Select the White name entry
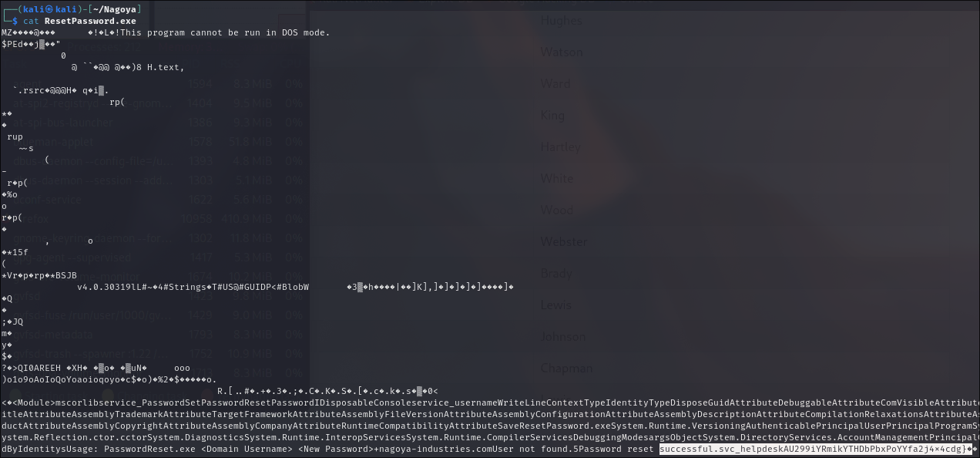The height and width of the screenshot is (458, 980). coord(557,178)
